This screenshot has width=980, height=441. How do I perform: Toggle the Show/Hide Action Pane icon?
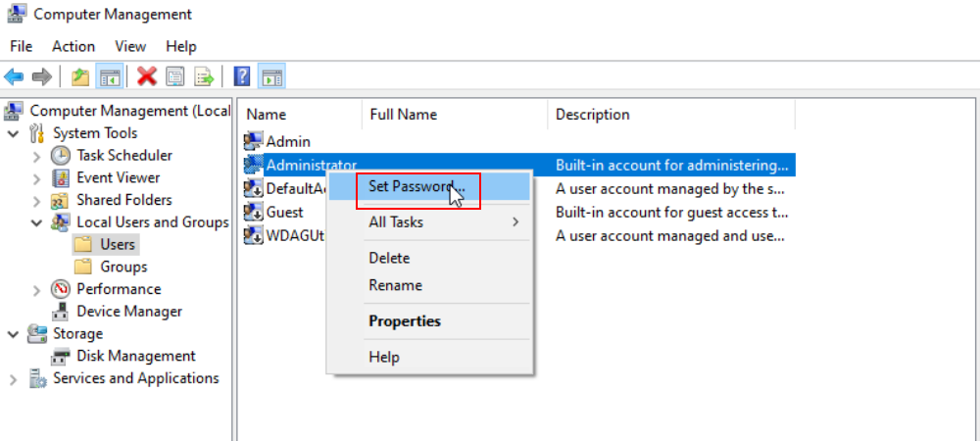coord(271,76)
